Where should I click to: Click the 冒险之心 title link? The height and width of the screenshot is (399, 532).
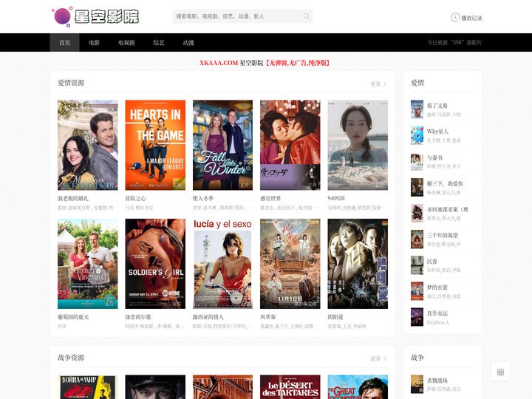(x=135, y=198)
